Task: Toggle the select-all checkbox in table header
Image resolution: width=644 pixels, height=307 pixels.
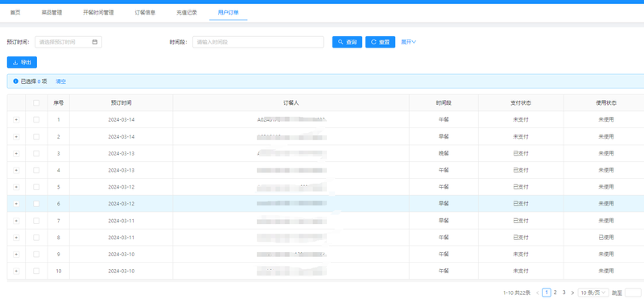Action: [x=36, y=103]
